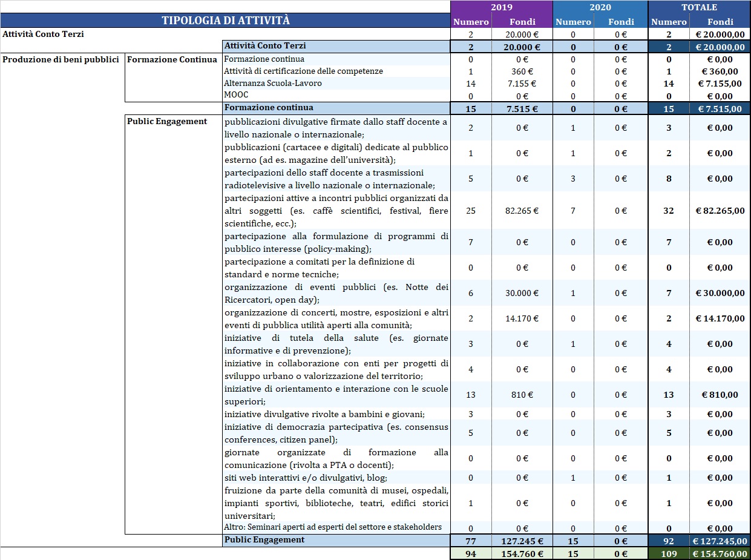Select the pubblicazioni divulgative firmate row
This screenshot has width=751, height=560.
[336, 128]
